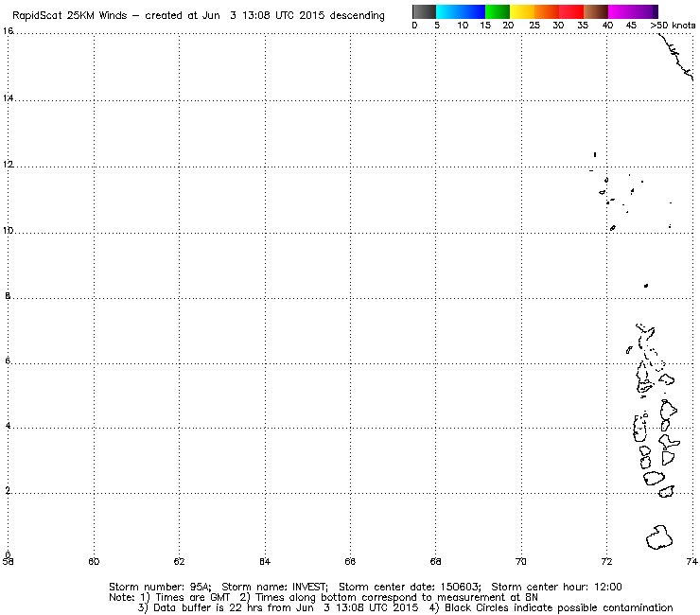
Task: Click the latitude label 6
Action: (8, 360)
